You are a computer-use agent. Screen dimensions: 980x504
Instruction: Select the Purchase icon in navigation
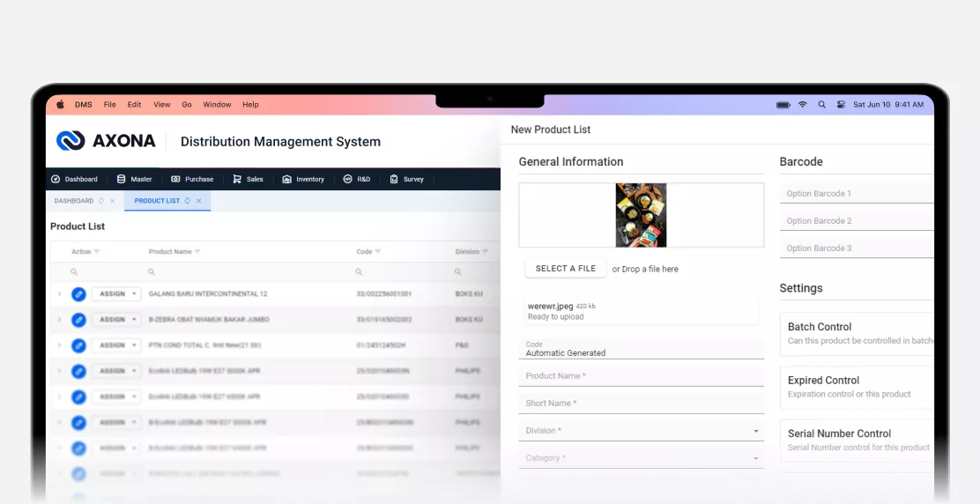(175, 179)
